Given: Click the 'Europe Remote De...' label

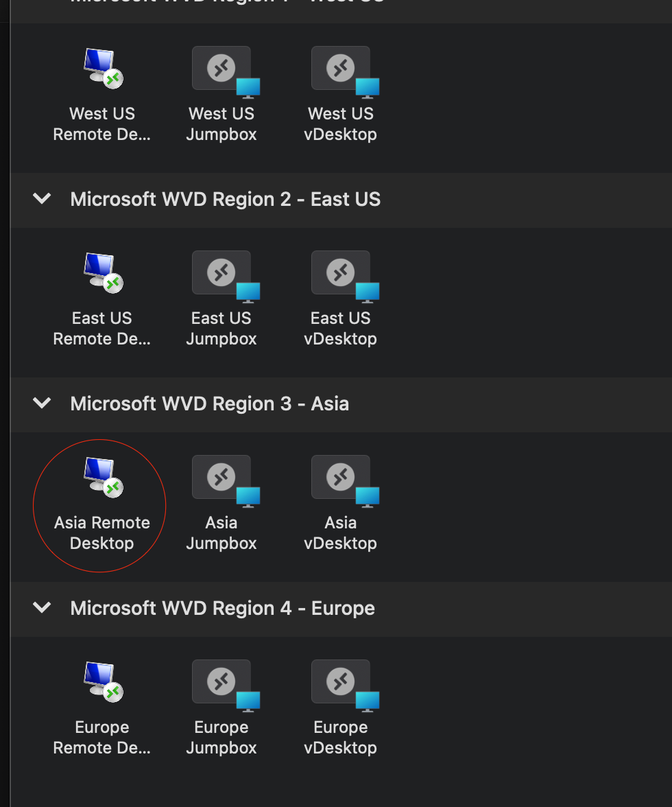Looking at the screenshot, I should [101, 737].
